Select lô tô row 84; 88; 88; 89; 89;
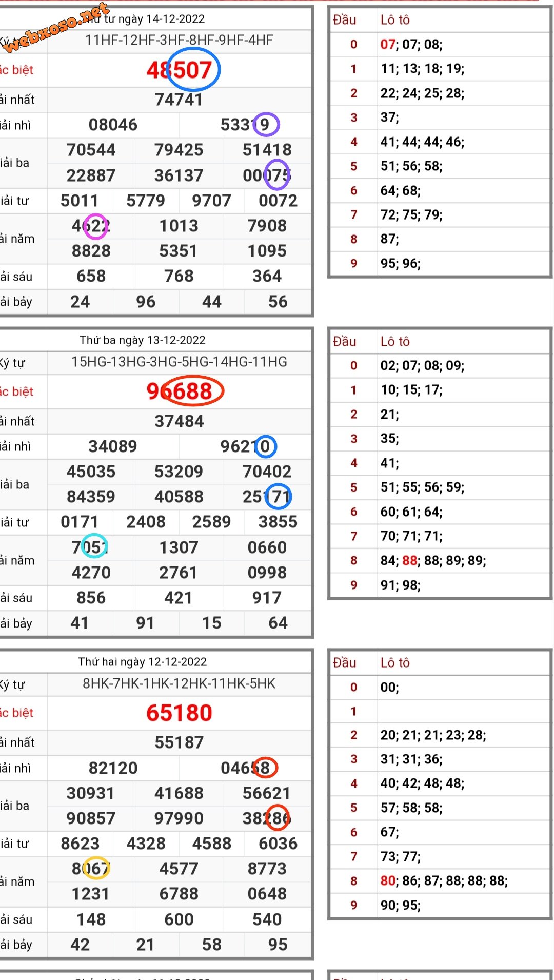554x980 pixels. coord(433,560)
